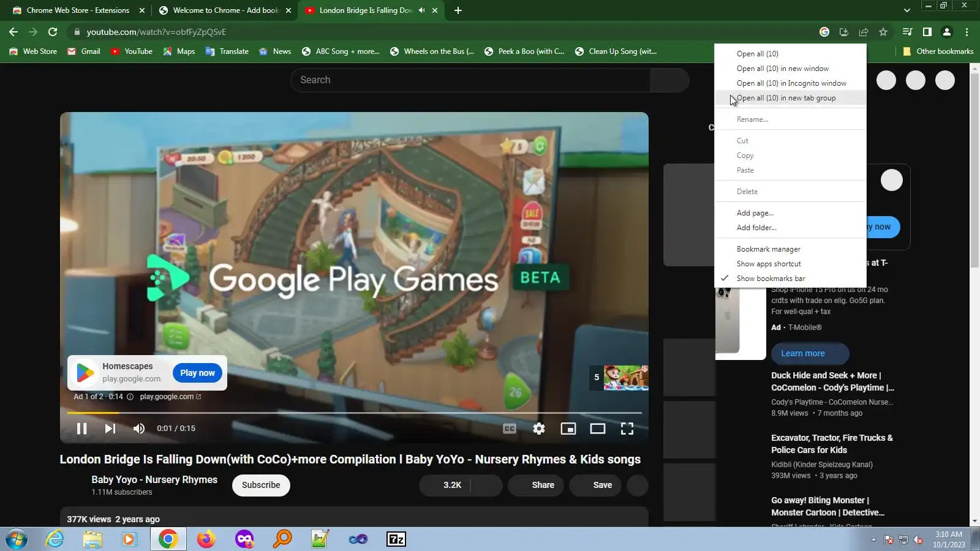Mute the video player volume

click(x=139, y=429)
